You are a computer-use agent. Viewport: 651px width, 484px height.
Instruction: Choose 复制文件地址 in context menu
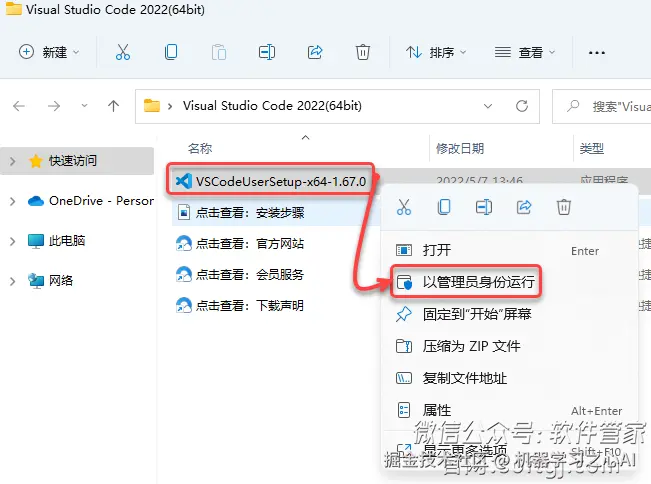tap(509, 378)
